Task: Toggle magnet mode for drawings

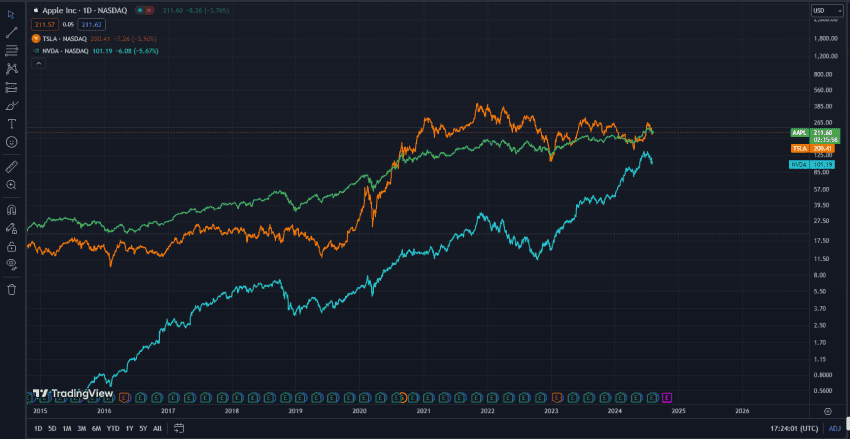Action: [x=11, y=210]
